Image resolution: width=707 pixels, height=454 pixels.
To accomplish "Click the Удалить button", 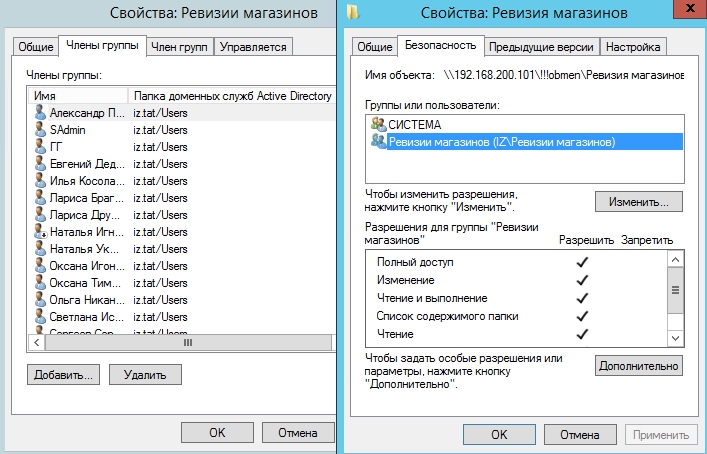I will (x=144, y=374).
